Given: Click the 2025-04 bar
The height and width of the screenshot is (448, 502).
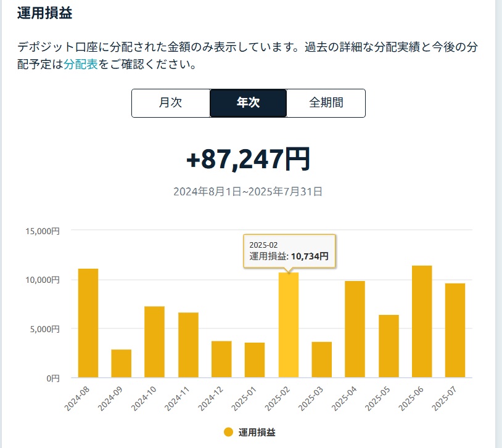Looking at the screenshot, I should [355, 329].
